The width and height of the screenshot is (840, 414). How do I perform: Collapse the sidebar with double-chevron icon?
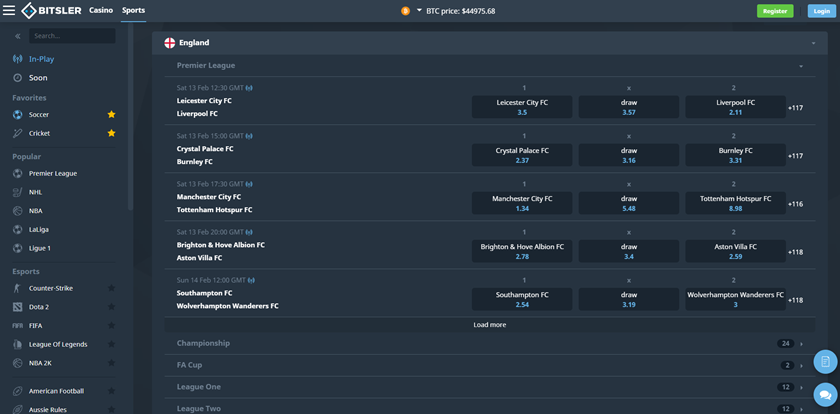18,36
